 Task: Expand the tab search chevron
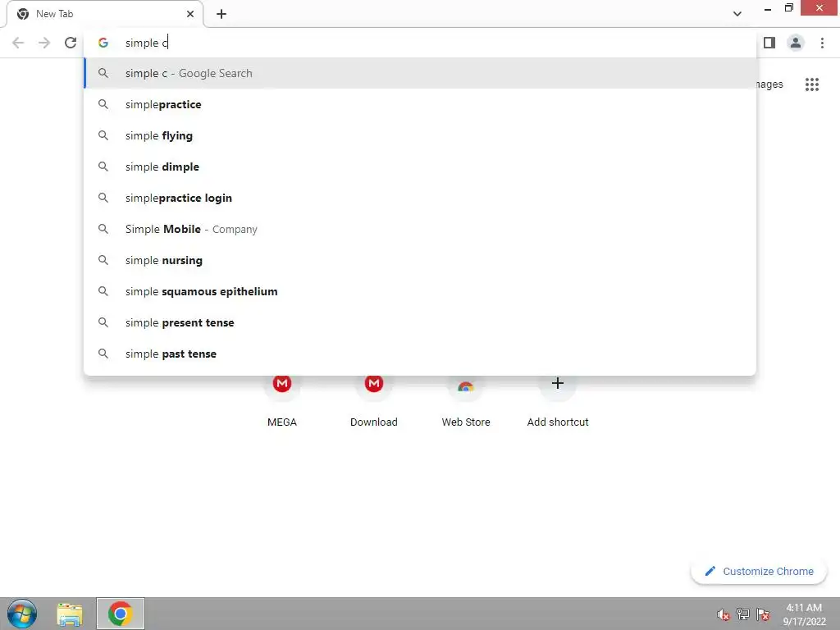coord(737,14)
